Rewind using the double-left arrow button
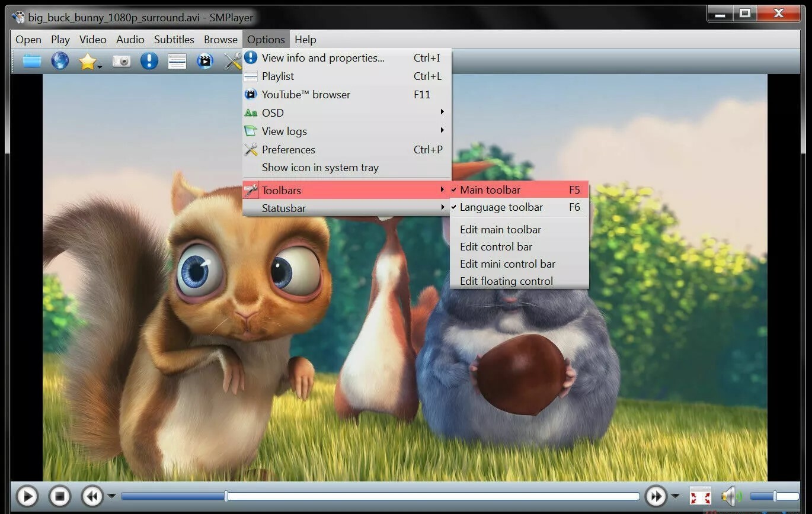Viewport: 812px width, 514px height. point(92,496)
